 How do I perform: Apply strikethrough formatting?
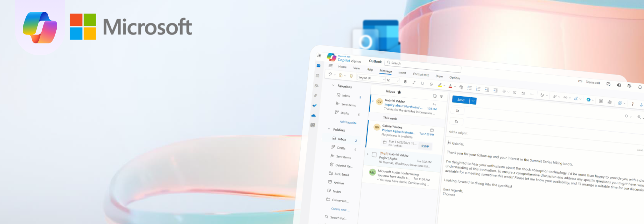click(x=431, y=84)
